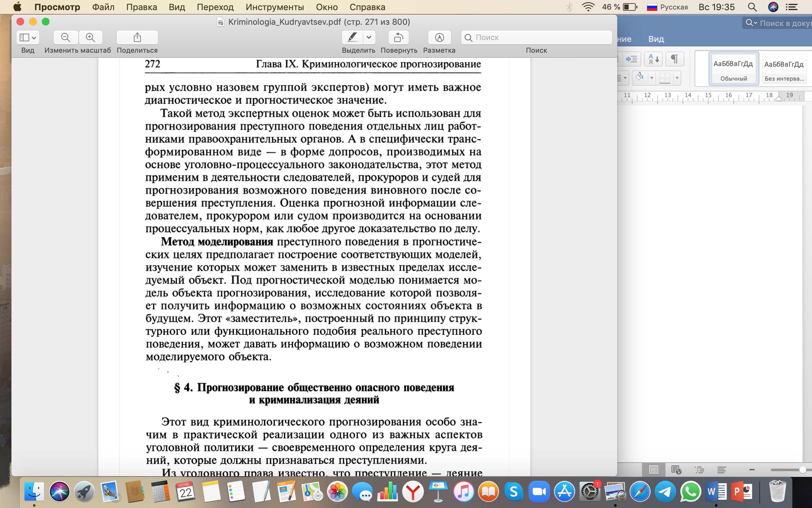Open PowerPoint from the Dock
812x508 pixels.
click(742, 491)
